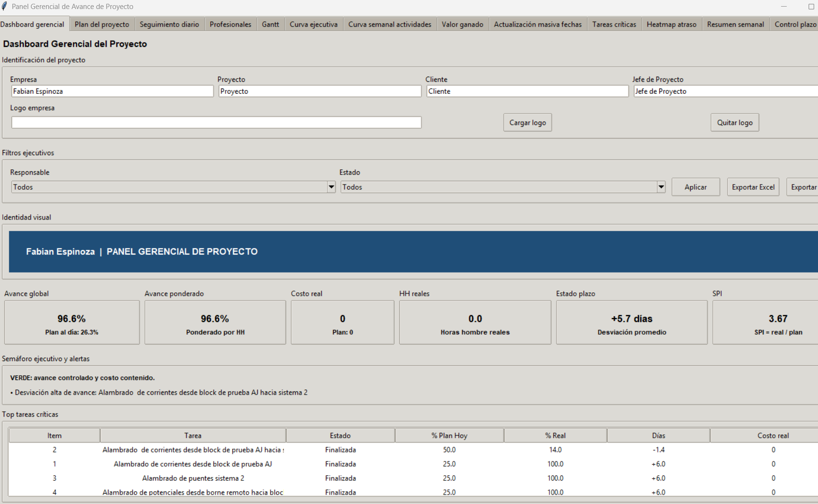818x504 pixels.
Task: Go to the Profesionales tab
Action: point(230,24)
